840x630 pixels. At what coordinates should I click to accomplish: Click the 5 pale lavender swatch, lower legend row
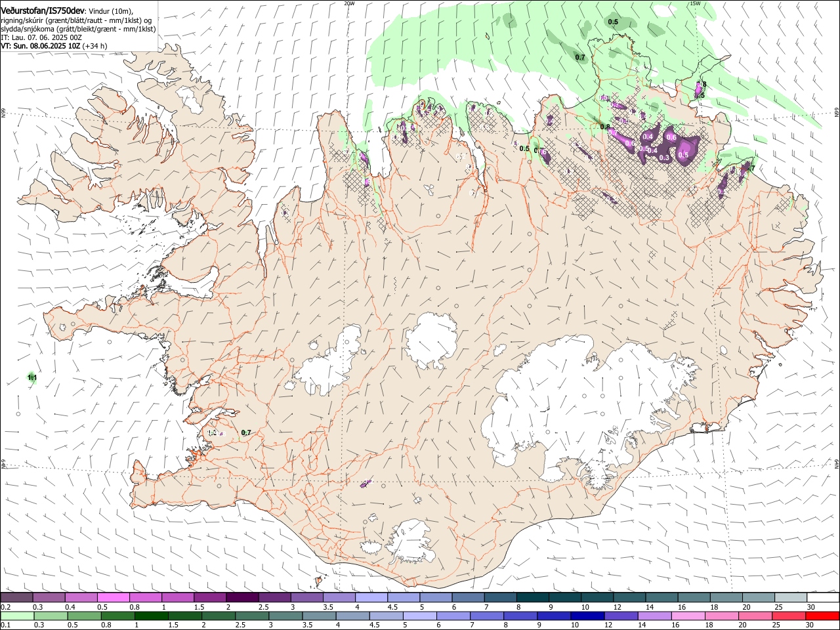point(419,616)
